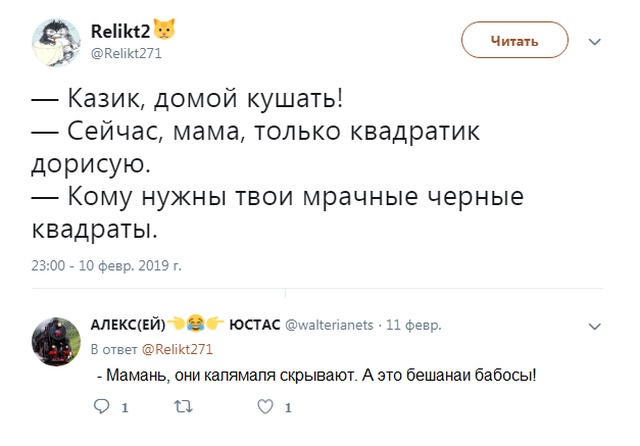
Task: Click the like count next to the heart
Action: pos(288,409)
